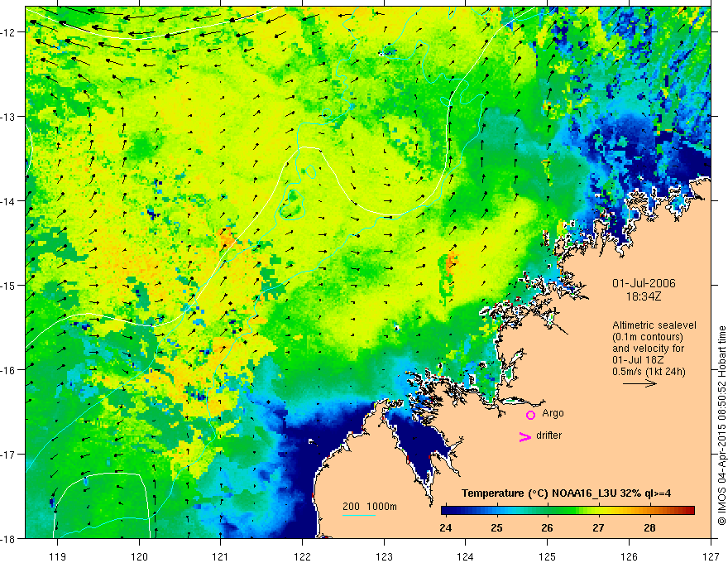Image resolution: width=728 pixels, height=563 pixels.
Task: Click the '125' longitude axis label
Action: [x=548, y=556]
